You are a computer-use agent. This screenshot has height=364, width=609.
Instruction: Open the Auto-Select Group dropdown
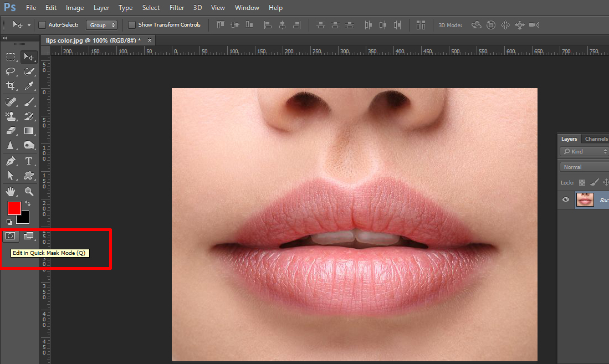coord(101,25)
